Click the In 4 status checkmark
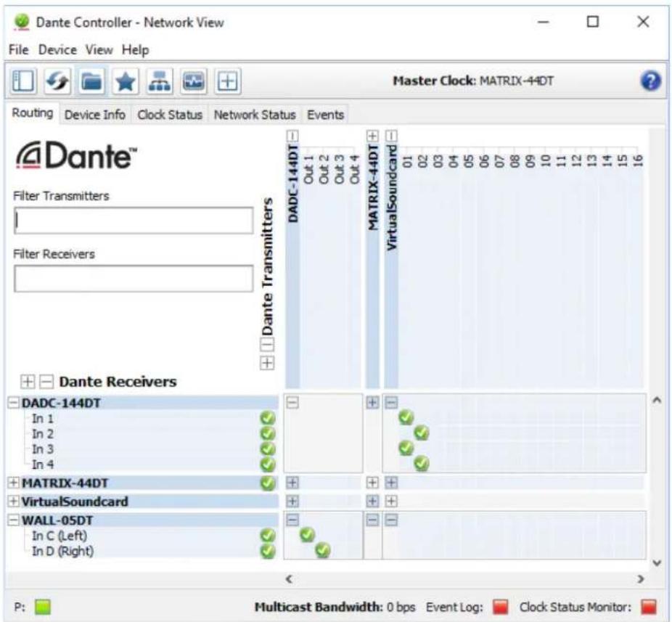The image size is (672, 622). 268,465
